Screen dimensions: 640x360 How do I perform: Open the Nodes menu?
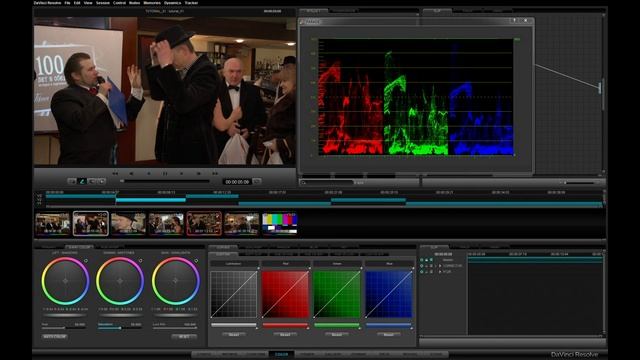coord(134,2)
